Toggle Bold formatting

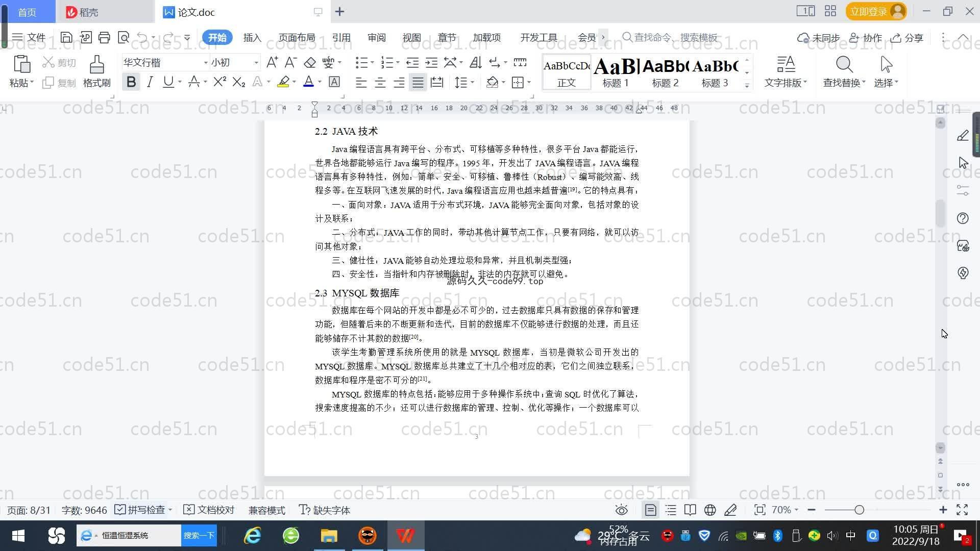click(131, 82)
